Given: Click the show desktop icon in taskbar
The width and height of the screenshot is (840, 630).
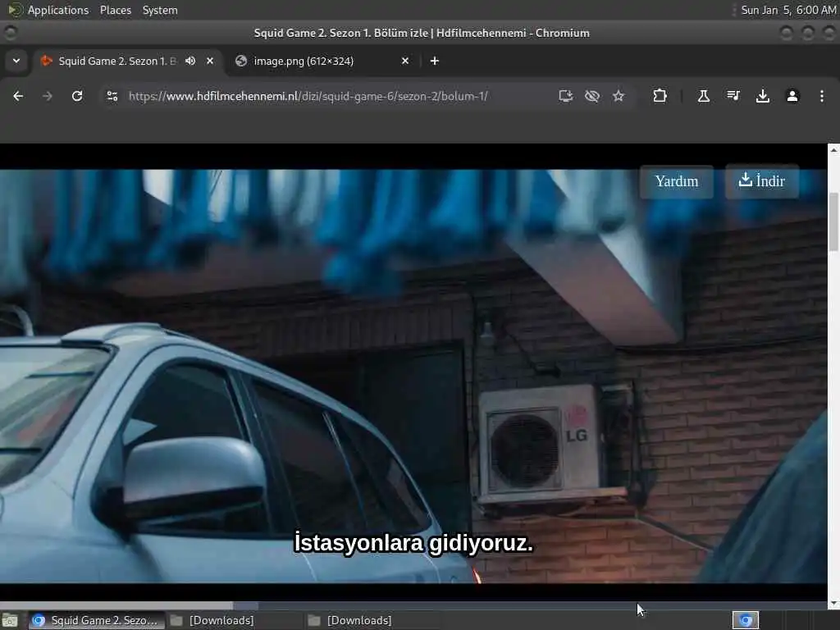Looking at the screenshot, I should 10,620.
